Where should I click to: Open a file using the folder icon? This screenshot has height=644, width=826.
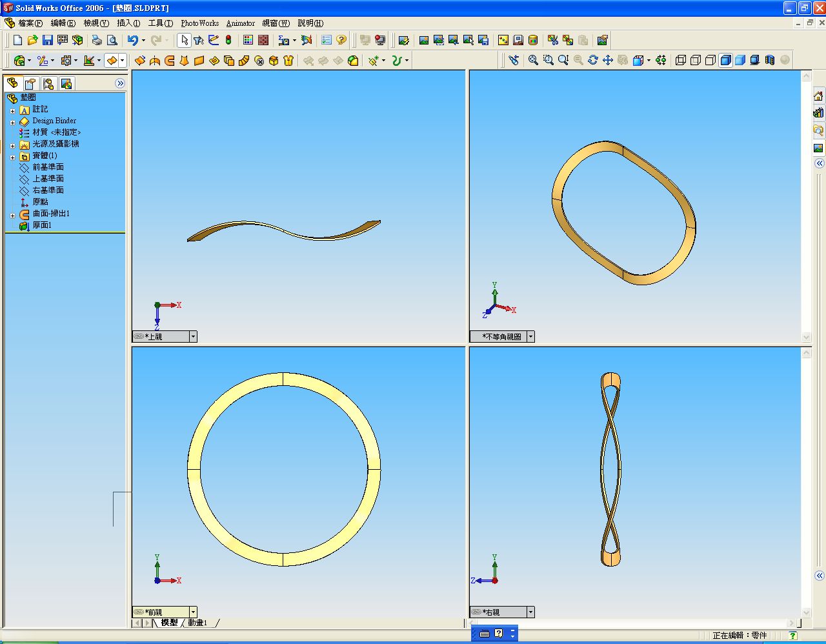(x=33, y=40)
